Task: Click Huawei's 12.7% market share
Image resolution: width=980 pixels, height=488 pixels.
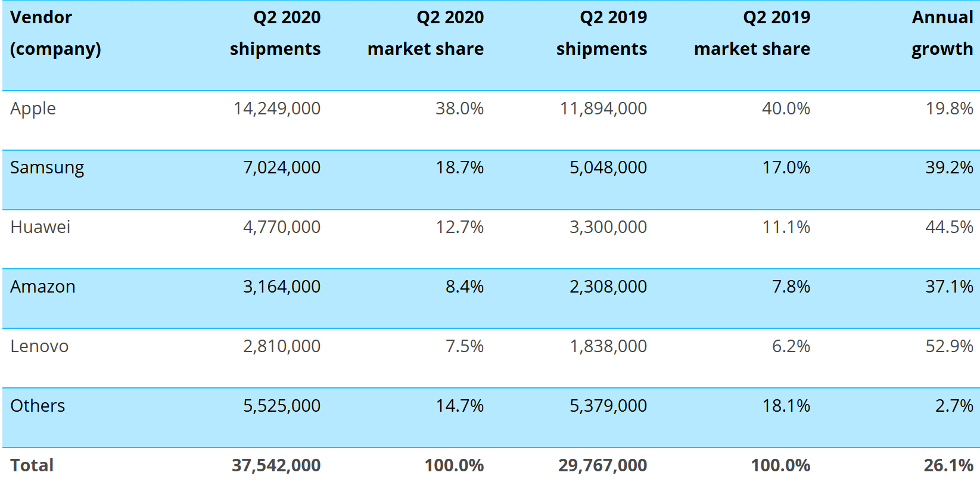Action: 459,227
